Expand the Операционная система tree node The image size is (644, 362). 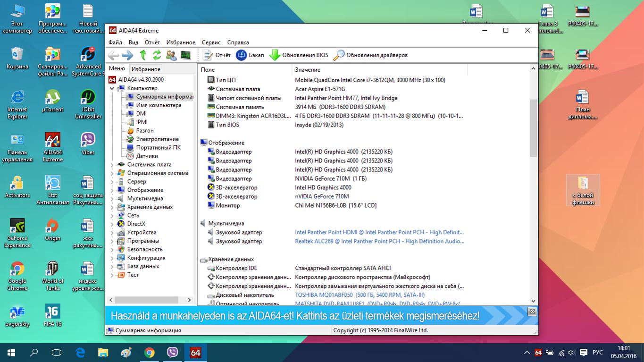point(112,173)
